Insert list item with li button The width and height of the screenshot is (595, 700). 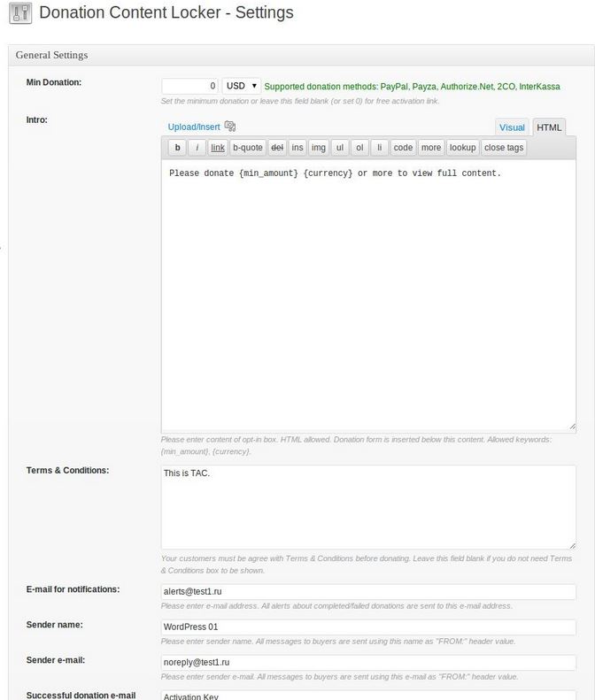tap(379, 147)
